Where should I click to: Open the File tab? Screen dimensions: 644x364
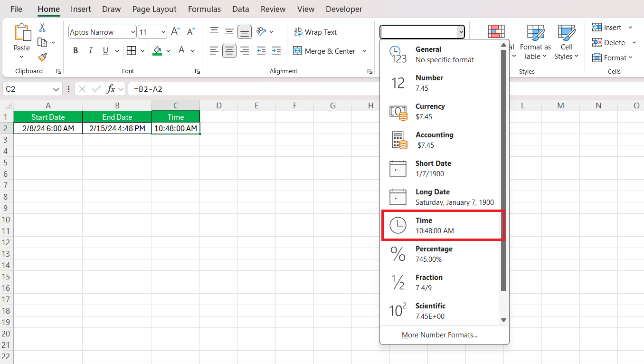pos(16,9)
